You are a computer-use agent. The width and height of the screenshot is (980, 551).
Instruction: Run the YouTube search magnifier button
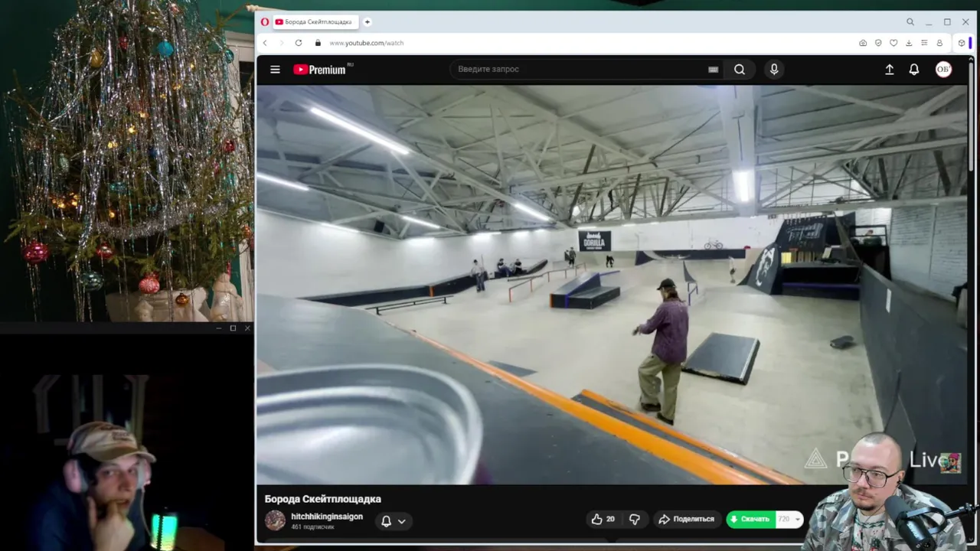tap(740, 69)
